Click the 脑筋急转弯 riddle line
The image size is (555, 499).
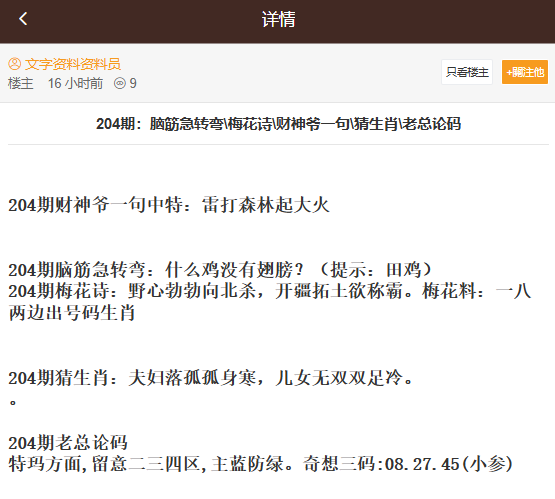click(x=220, y=270)
